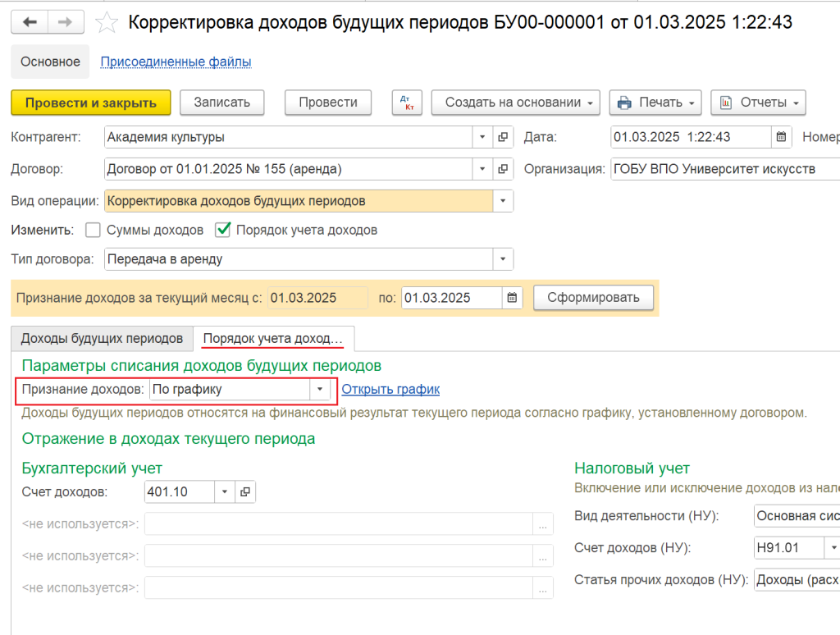Screen dimensions: 840x635
Task: Click Тип договора field Передача в аренду
Action: (299, 259)
